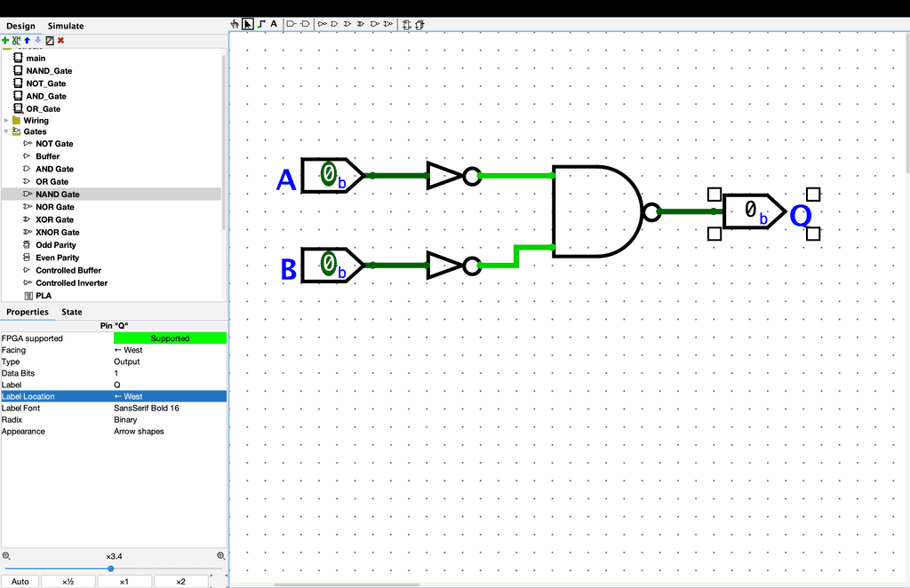Toggle input pin B value

(328, 264)
